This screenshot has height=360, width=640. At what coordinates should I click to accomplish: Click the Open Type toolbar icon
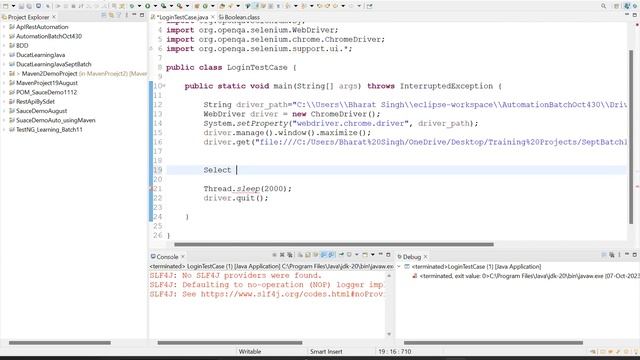coord(222,6)
